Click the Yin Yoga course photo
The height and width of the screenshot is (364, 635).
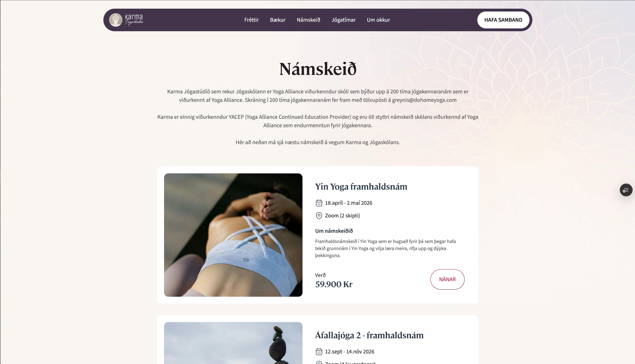[233, 235]
